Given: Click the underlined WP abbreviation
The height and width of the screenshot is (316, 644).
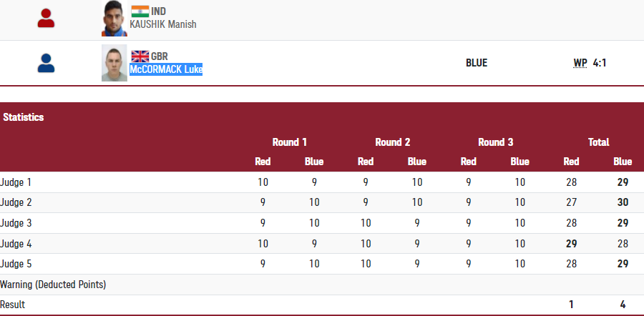Looking at the screenshot, I should (580, 63).
